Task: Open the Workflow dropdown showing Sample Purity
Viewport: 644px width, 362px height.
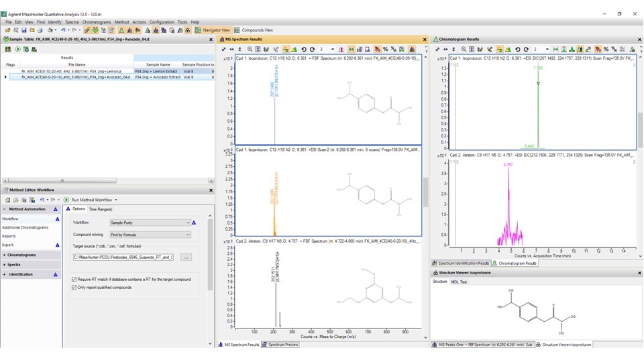Action: point(150,223)
